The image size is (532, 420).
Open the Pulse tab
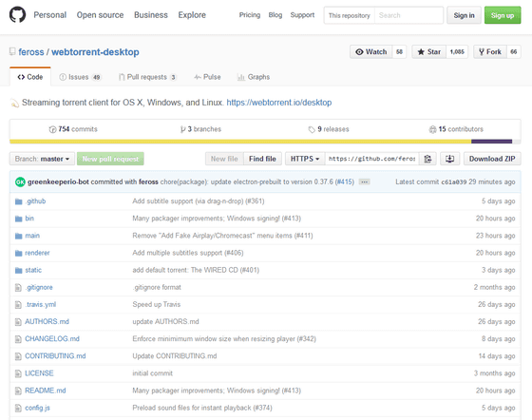tap(207, 77)
